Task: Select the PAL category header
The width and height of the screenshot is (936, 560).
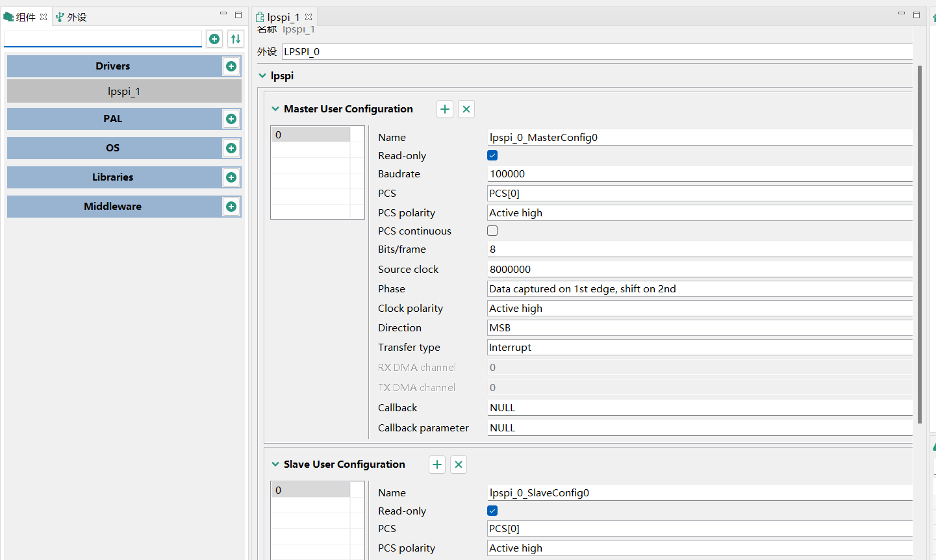Action: click(x=113, y=119)
